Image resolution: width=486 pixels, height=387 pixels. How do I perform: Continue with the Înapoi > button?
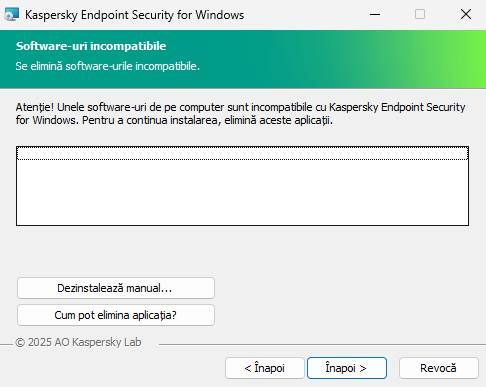tap(347, 368)
